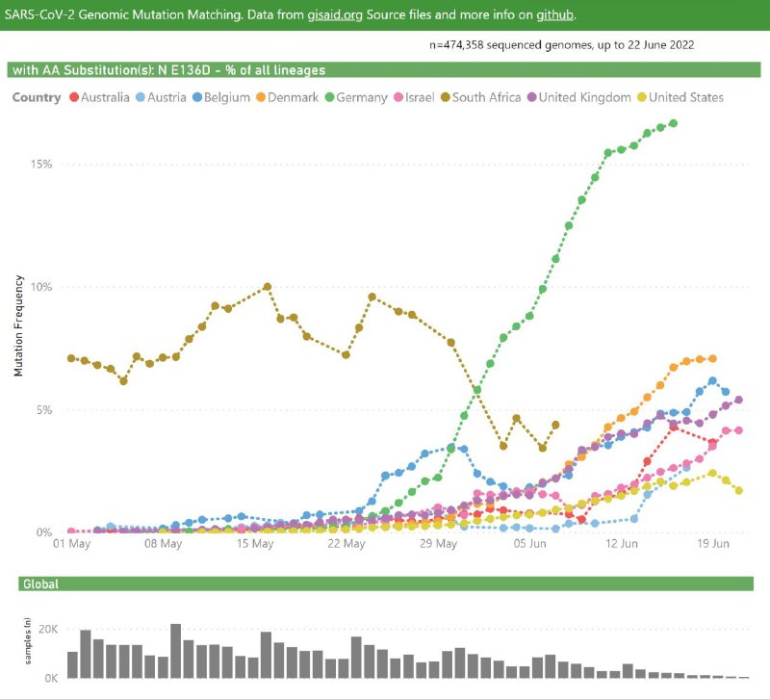Viewport: 770px width, 700px height.
Task: Click Germany's final, highest green data point
Action: coord(673,123)
